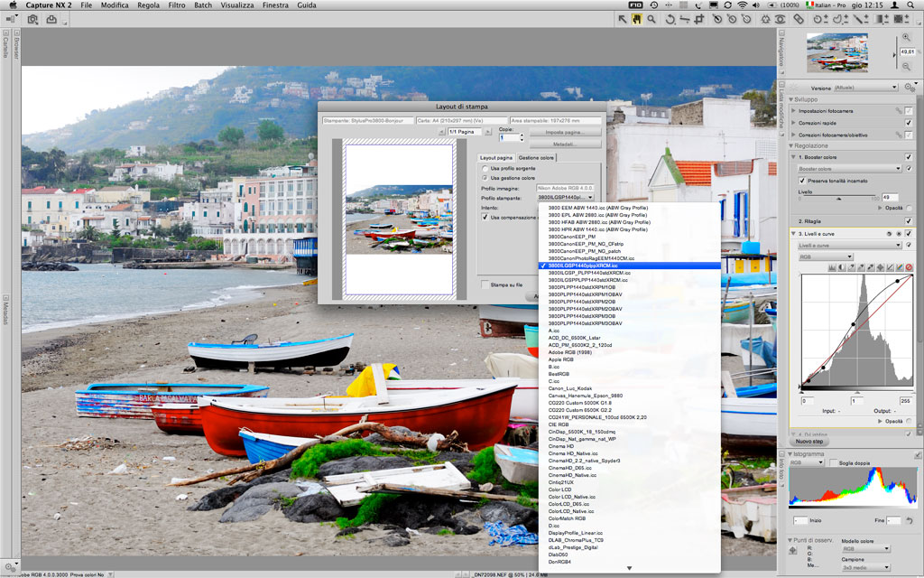The height and width of the screenshot is (578, 924).
Task: Click the Metadati button
Action: [565, 144]
